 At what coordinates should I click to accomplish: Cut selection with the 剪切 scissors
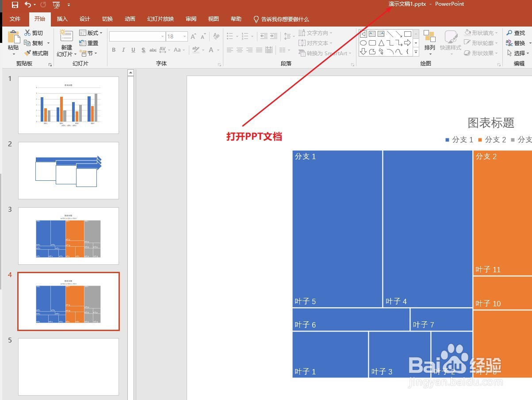(x=34, y=33)
